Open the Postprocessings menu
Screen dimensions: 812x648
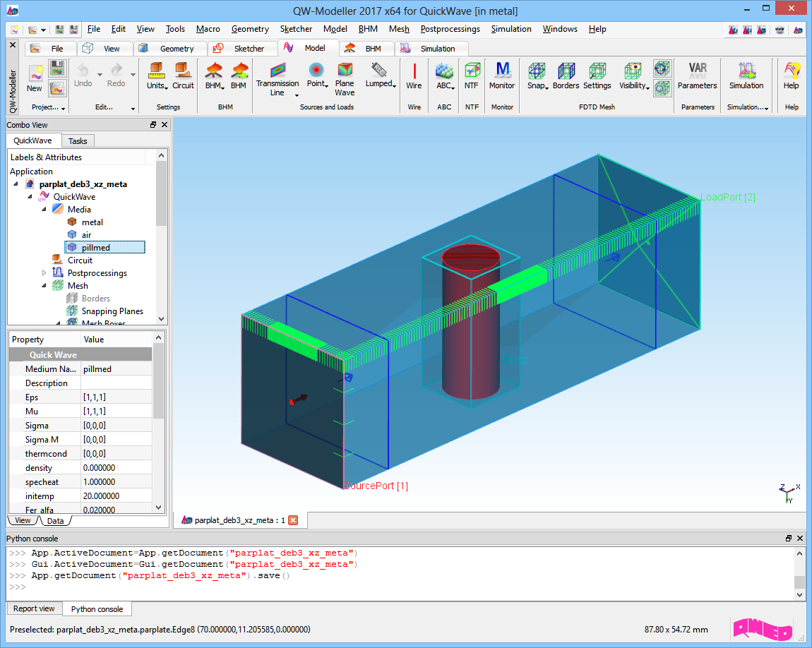[x=450, y=29]
